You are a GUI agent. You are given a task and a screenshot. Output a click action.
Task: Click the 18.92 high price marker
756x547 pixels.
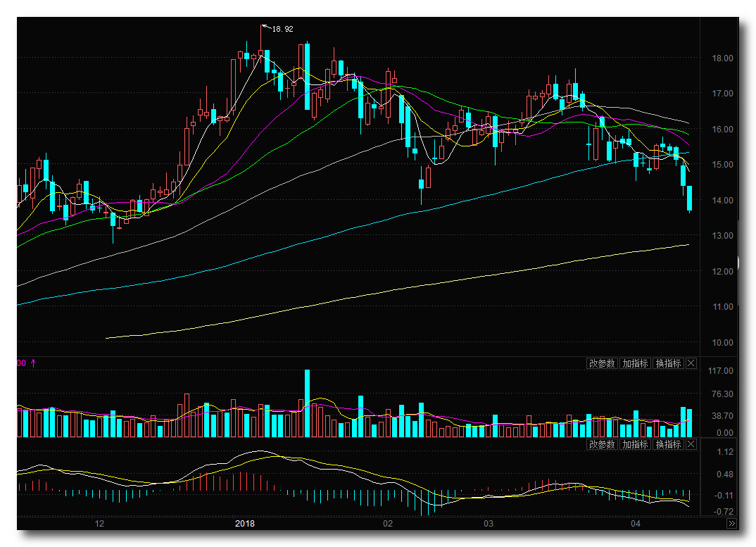click(282, 29)
